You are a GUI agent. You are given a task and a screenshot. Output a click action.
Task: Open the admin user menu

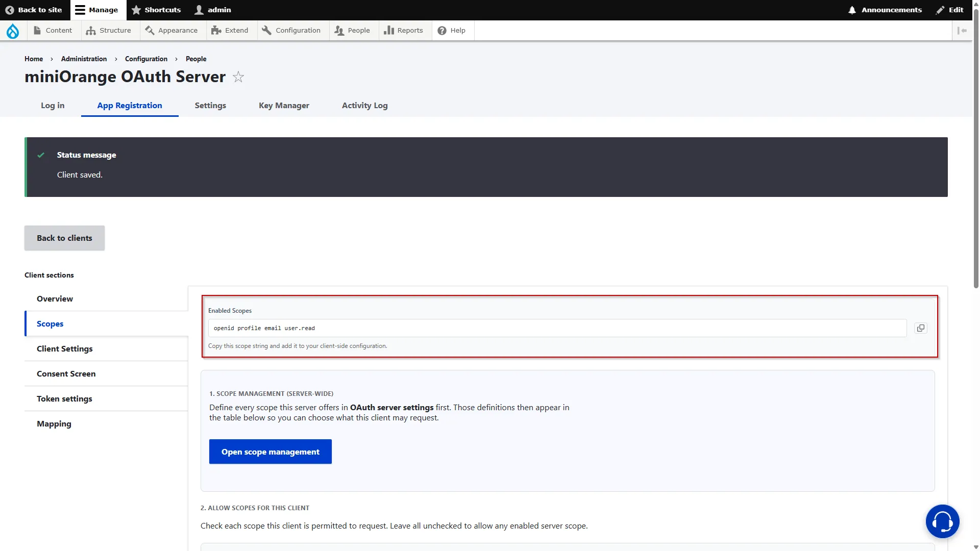coord(213,10)
